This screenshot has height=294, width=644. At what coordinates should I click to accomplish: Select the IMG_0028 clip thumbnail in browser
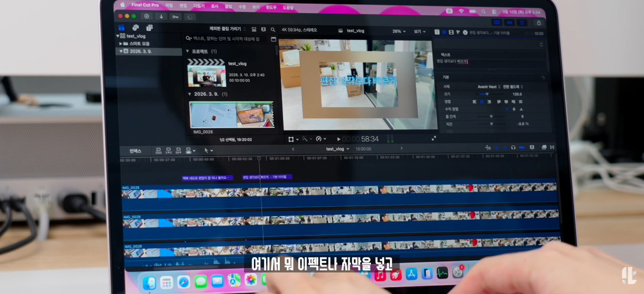[231, 115]
